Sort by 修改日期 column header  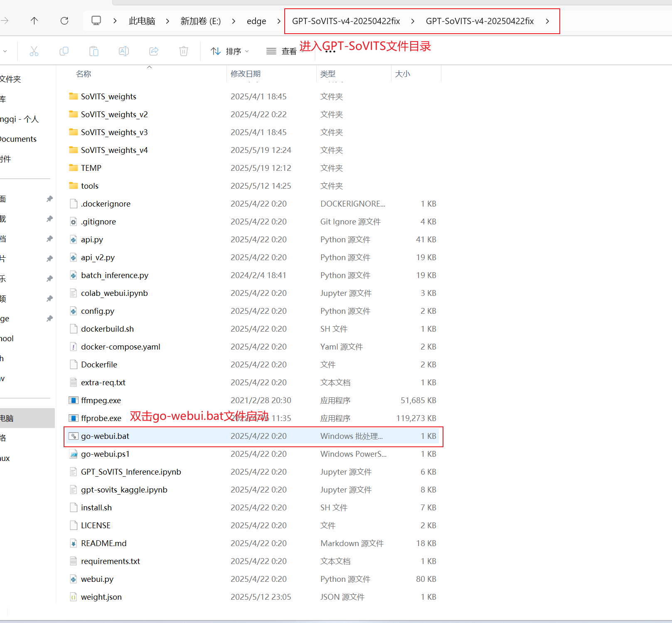point(246,74)
